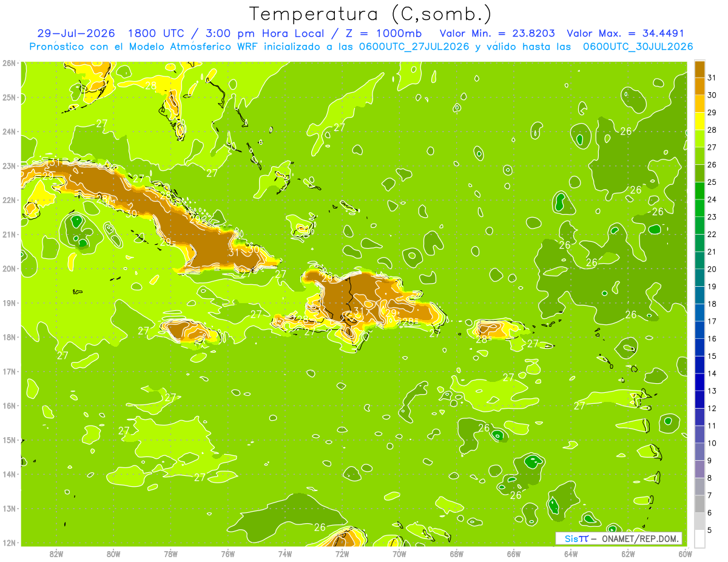Click the '80W' longitude axis label
This screenshot has width=728, height=562.
(x=113, y=554)
